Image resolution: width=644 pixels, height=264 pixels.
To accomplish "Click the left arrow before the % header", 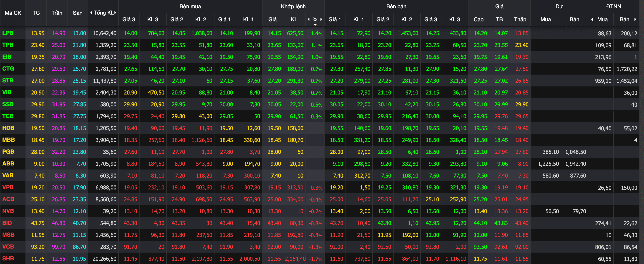I will (x=309, y=19).
